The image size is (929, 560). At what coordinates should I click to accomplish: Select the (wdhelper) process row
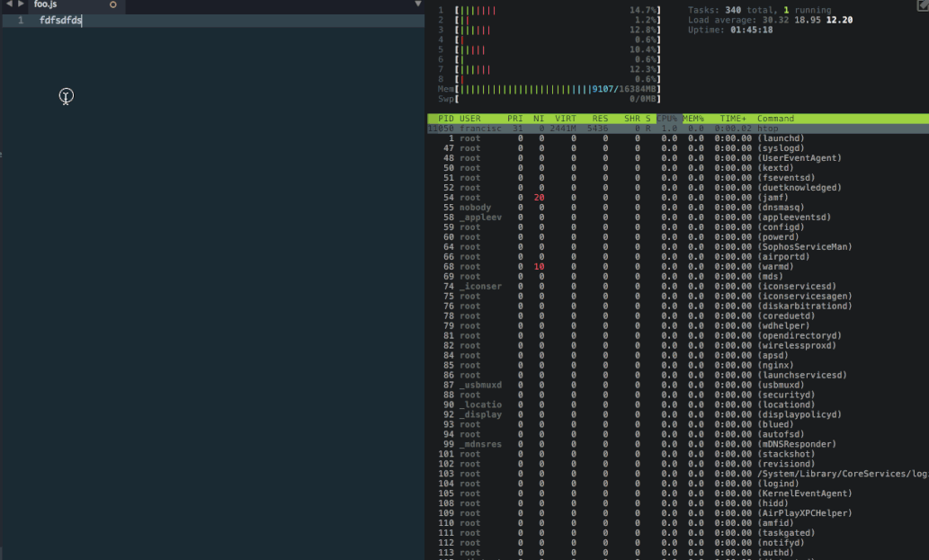(678, 325)
